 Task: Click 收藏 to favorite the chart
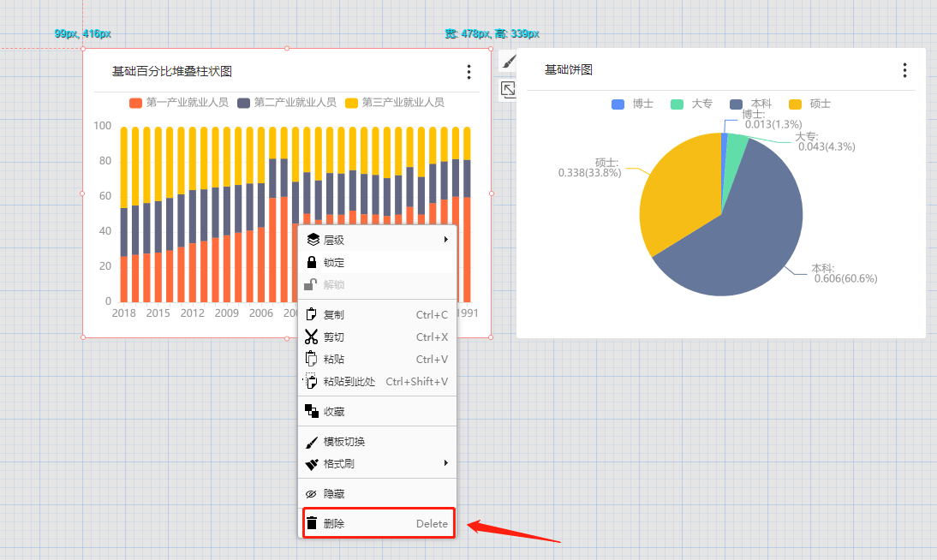pos(334,412)
